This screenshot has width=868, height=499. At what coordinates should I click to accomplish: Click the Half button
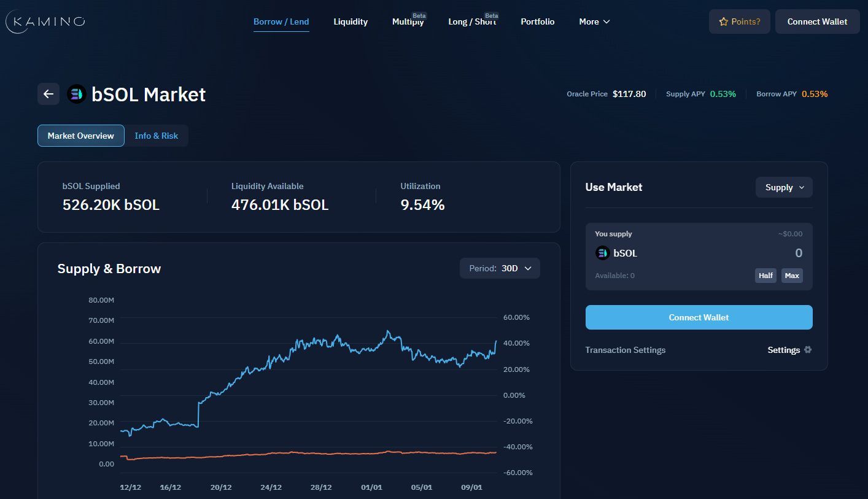pos(765,276)
